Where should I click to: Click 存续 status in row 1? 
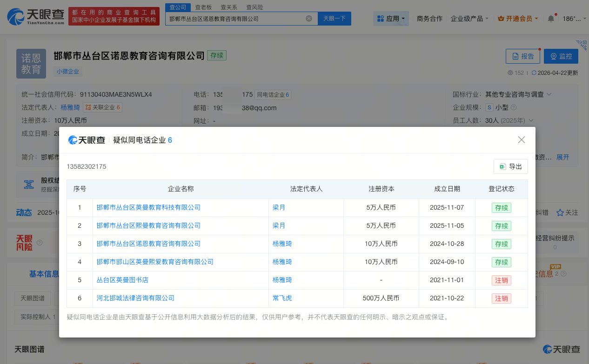(x=502, y=208)
